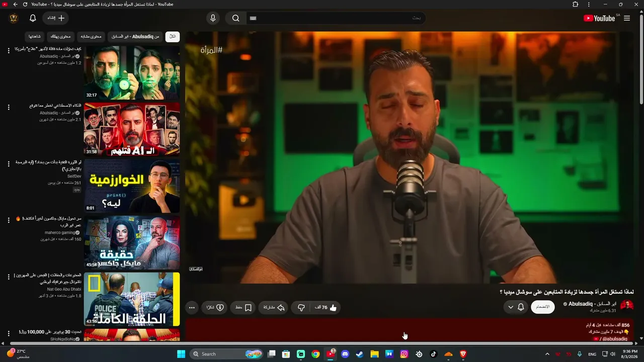Click the Windows taskbar Search box
Image resolution: width=644 pixels, height=362 pixels.
click(x=227, y=354)
